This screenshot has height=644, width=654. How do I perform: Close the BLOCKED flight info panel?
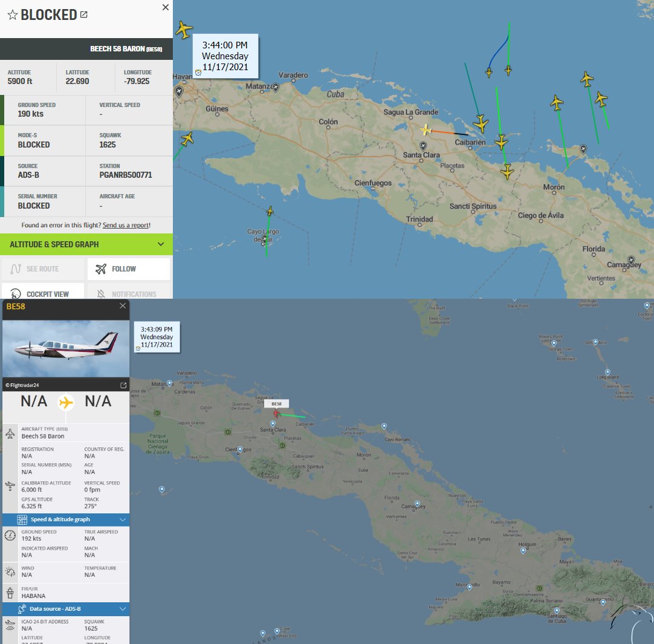(x=166, y=7)
